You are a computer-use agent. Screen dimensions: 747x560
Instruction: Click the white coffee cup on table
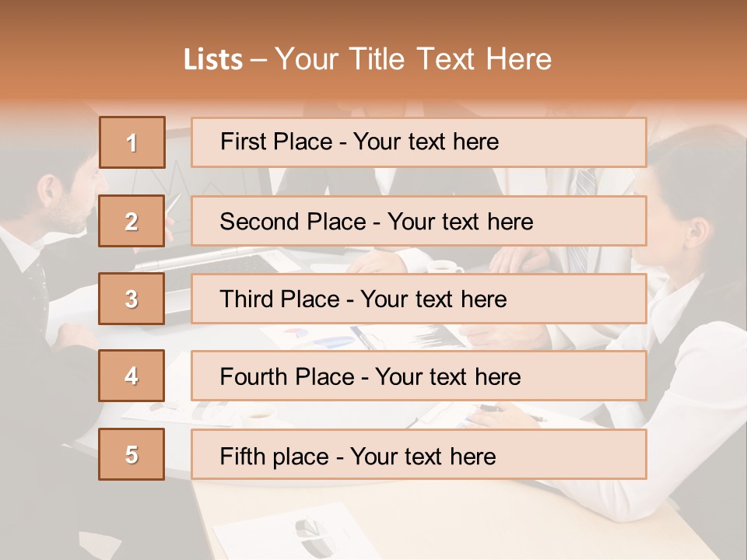444,267
